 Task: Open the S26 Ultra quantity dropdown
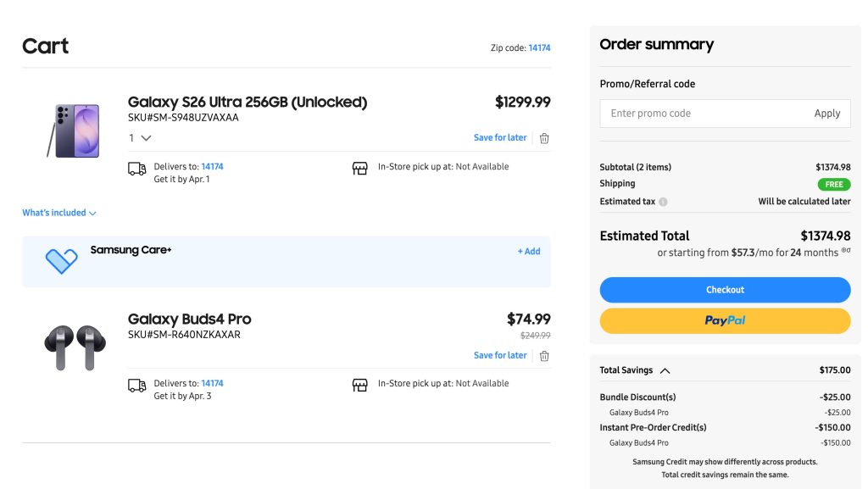[x=141, y=137]
